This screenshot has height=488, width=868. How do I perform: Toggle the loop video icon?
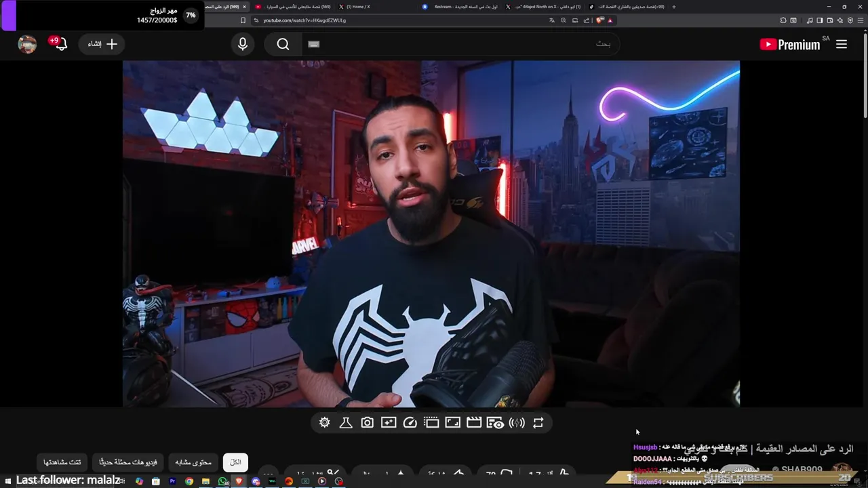pos(538,423)
